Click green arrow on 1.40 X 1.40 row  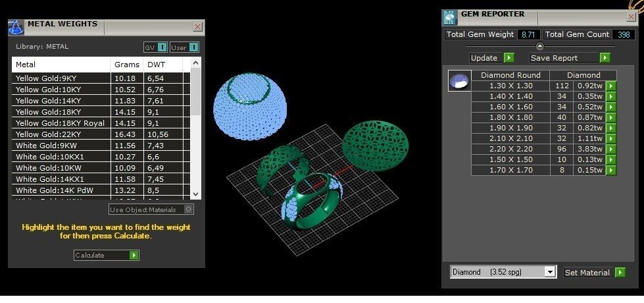[x=611, y=97]
